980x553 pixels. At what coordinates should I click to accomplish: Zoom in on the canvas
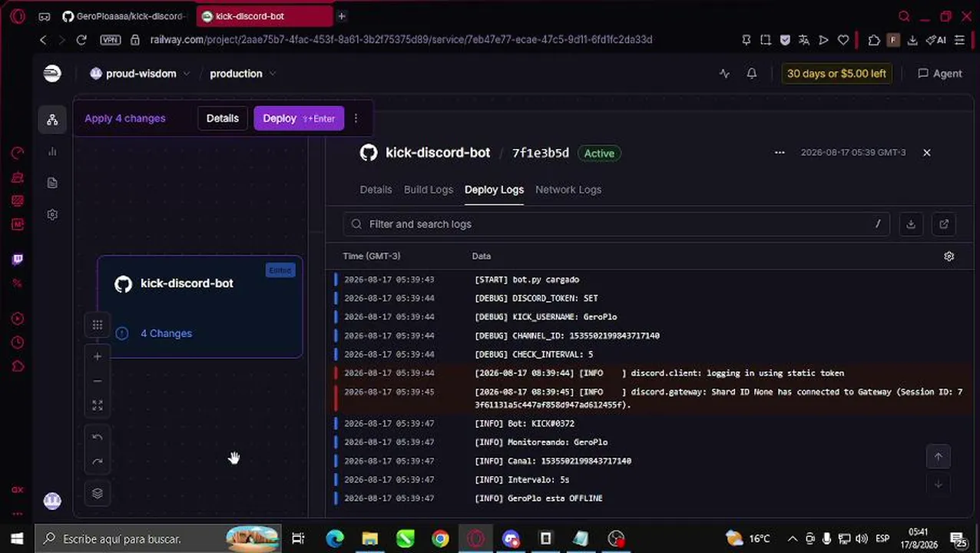click(x=98, y=356)
